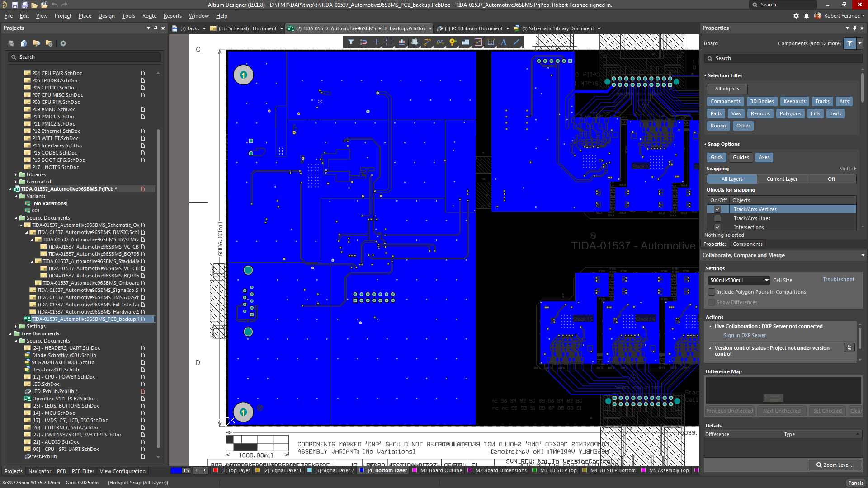Click the Sign in DXP Server link
This screenshot has height=488, width=868.
[x=745, y=335]
